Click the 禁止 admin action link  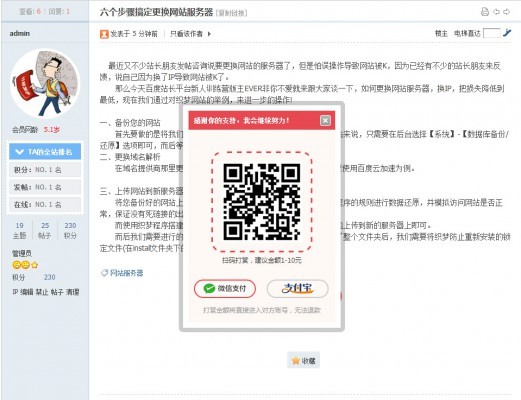(42, 292)
